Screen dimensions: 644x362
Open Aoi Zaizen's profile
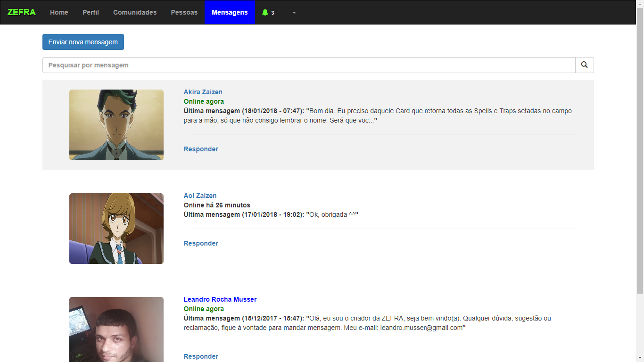click(199, 196)
